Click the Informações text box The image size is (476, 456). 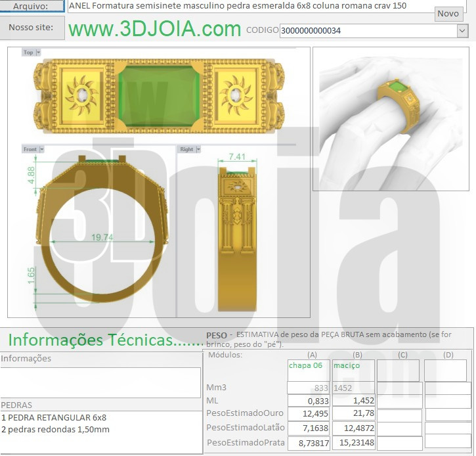click(x=100, y=382)
